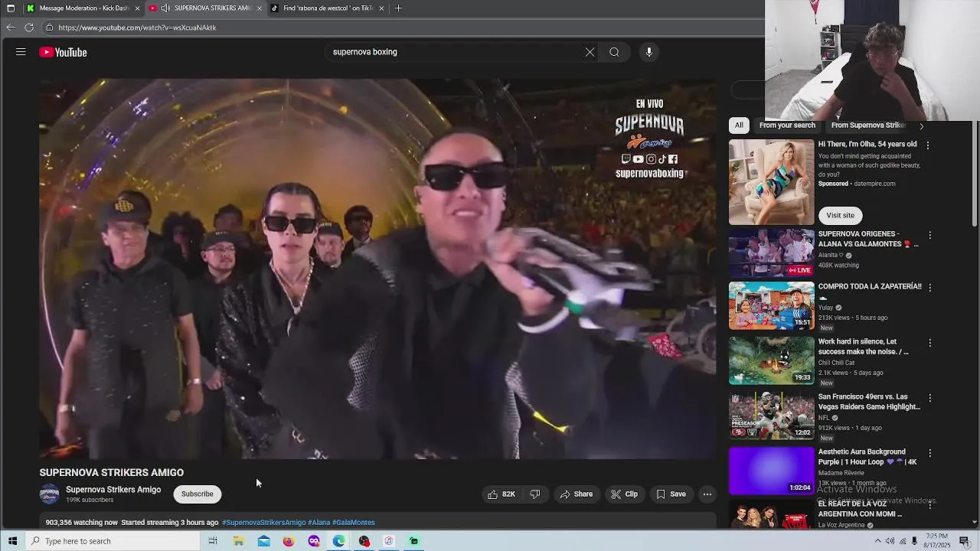Viewport: 980px width, 551px height.
Task: Show hidden system tray icons
Action: coord(877,541)
